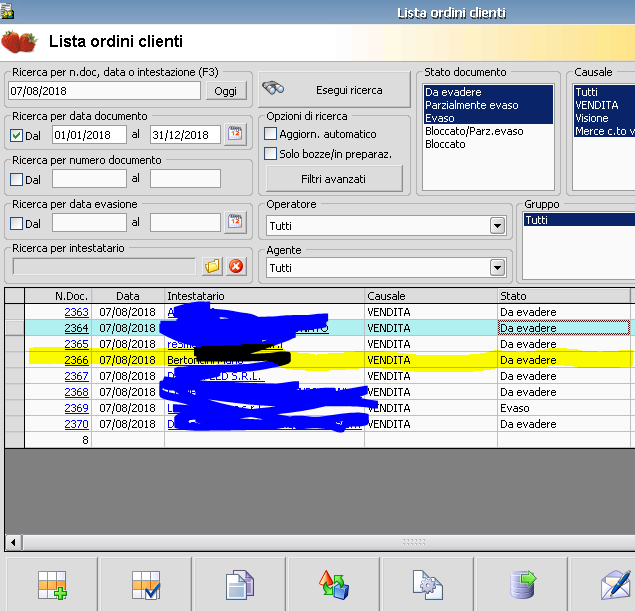Click the 01/01/2018 start date field
This screenshot has height=611, width=635.
(x=89, y=134)
